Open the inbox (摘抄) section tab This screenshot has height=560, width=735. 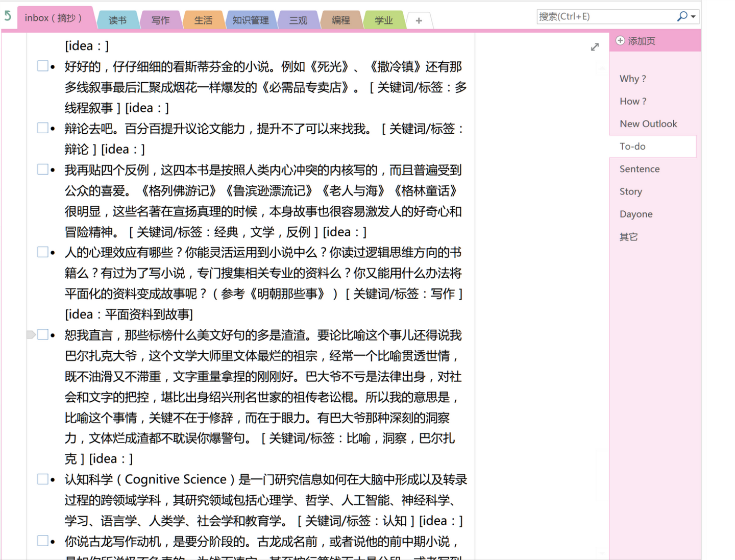point(54,18)
